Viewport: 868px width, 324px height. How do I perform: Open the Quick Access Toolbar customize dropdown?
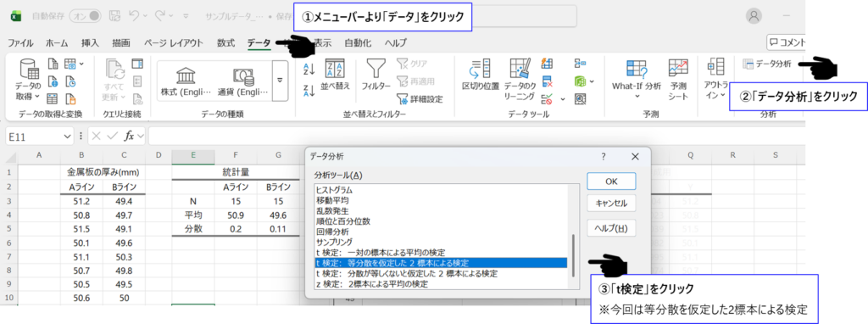pyautogui.click(x=186, y=17)
